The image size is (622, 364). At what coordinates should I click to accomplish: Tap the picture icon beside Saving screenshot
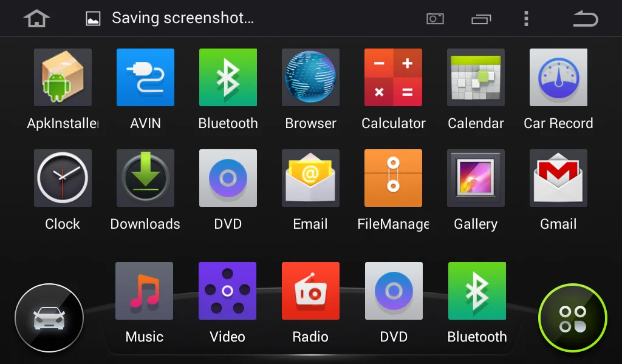click(x=93, y=18)
